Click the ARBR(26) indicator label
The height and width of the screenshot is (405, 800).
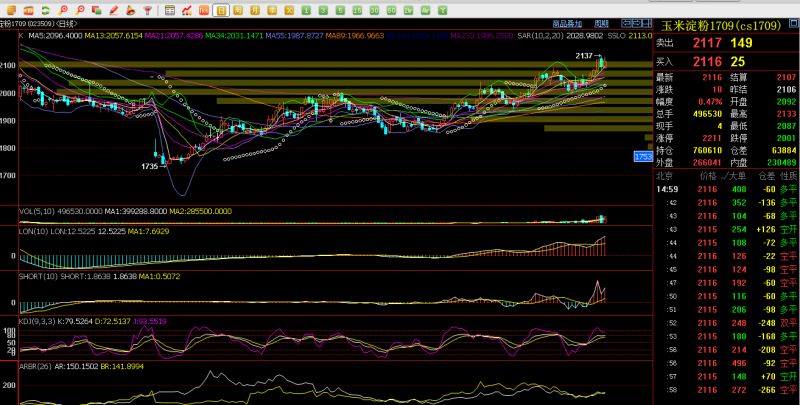point(36,366)
